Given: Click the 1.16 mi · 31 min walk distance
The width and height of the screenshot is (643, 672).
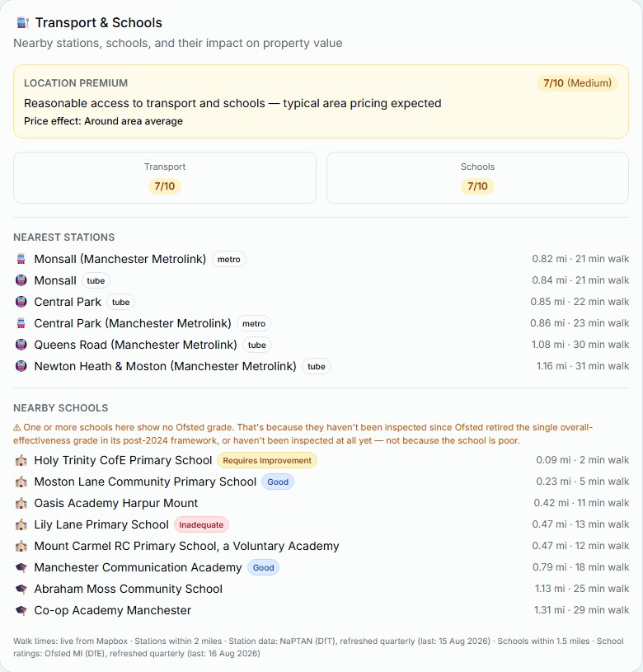Looking at the screenshot, I should [x=583, y=366].
